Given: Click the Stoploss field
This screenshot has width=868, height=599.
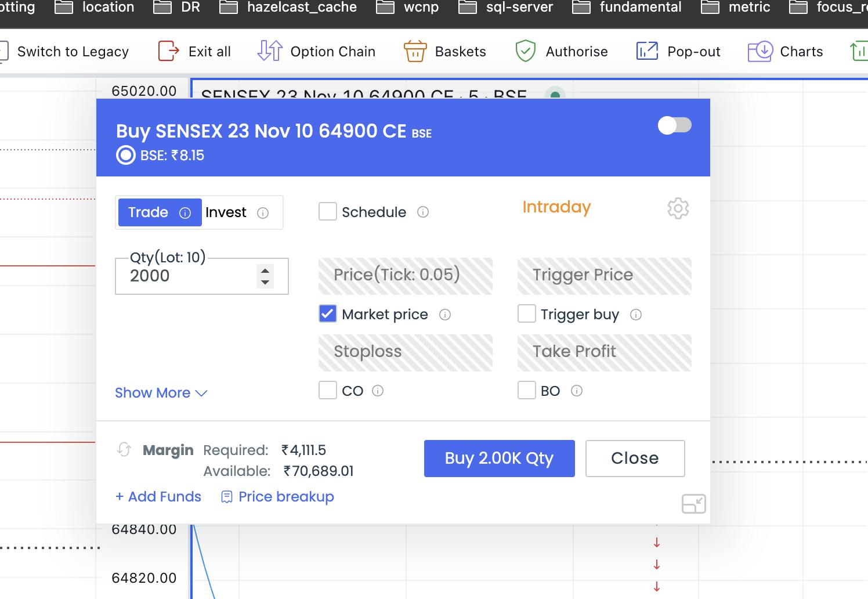Looking at the screenshot, I should [405, 353].
